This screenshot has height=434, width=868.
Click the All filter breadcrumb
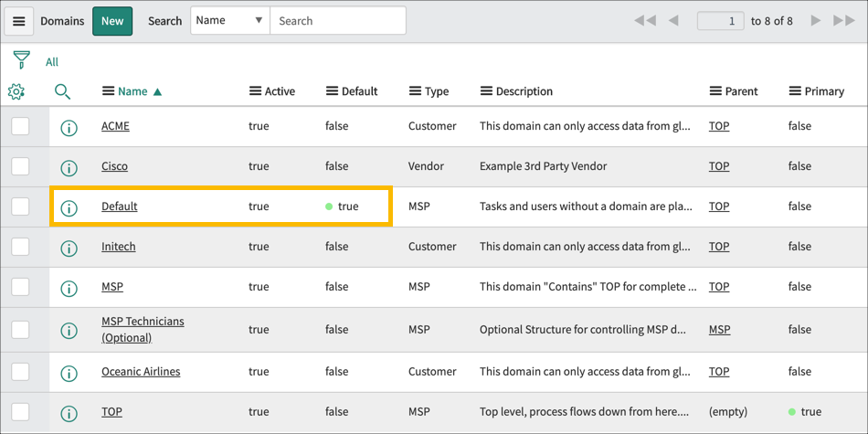tap(52, 62)
